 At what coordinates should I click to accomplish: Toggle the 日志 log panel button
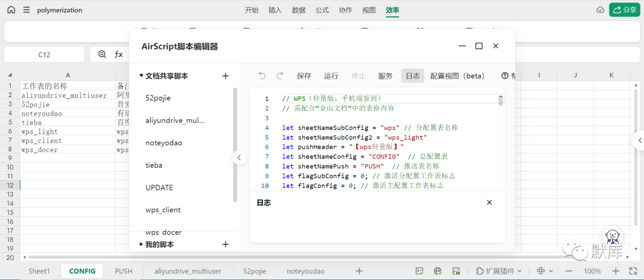(413, 76)
